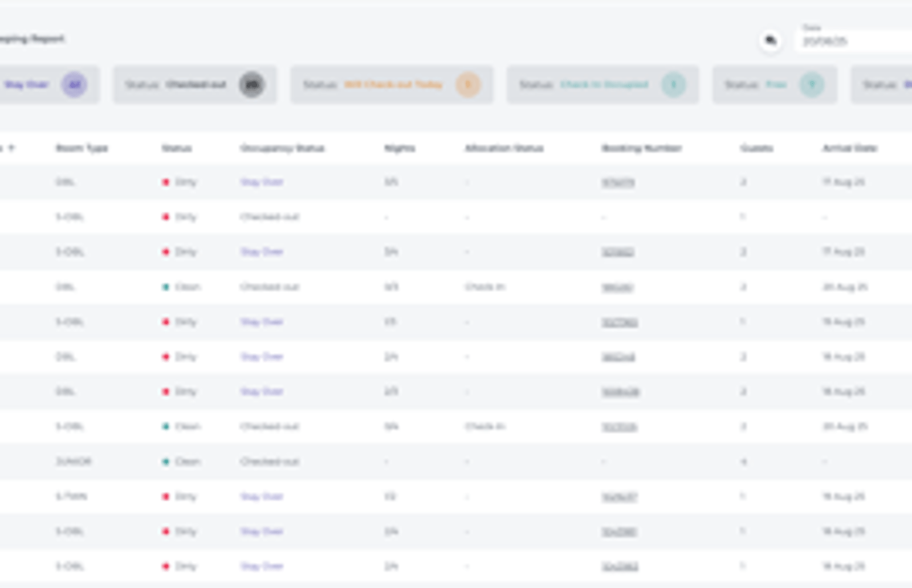The height and width of the screenshot is (588, 912).
Task: Click the Clean status in the JUNIOR row
Action: tap(182, 462)
